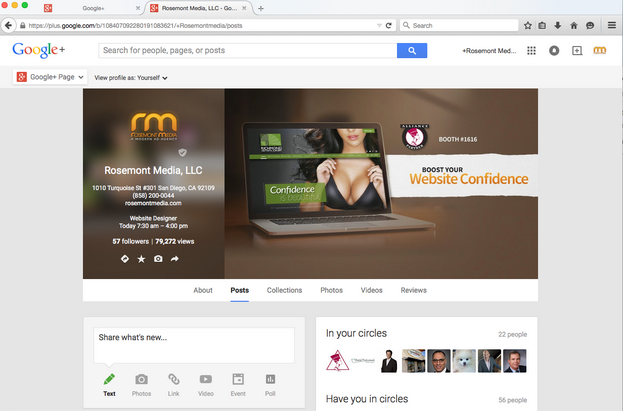Click the Google+ logo
The height and width of the screenshot is (411, 623).
(x=39, y=50)
